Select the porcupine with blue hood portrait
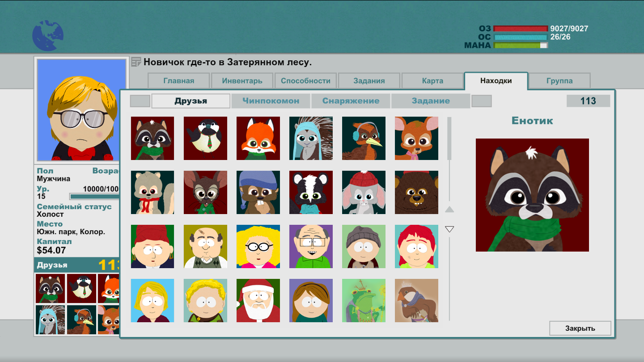The height and width of the screenshot is (362, 644). [311, 139]
